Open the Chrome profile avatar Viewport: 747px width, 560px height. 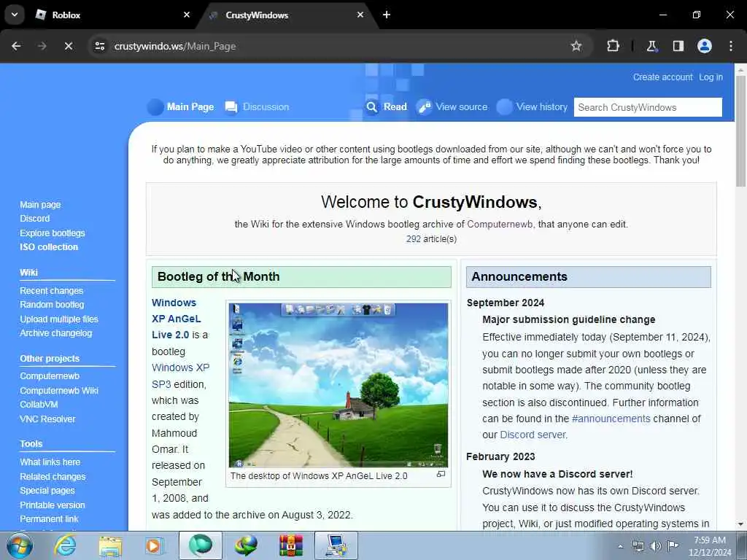coord(704,46)
